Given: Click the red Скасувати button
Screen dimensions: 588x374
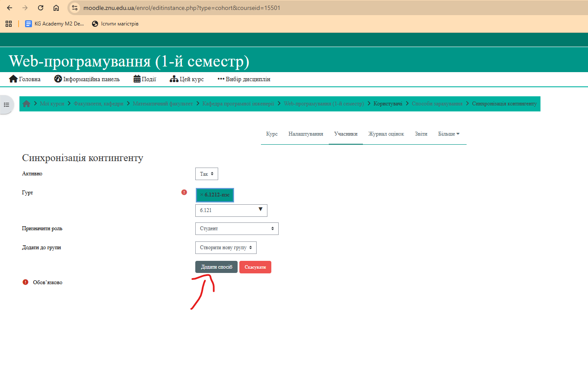Looking at the screenshot, I should click(x=255, y=267).
